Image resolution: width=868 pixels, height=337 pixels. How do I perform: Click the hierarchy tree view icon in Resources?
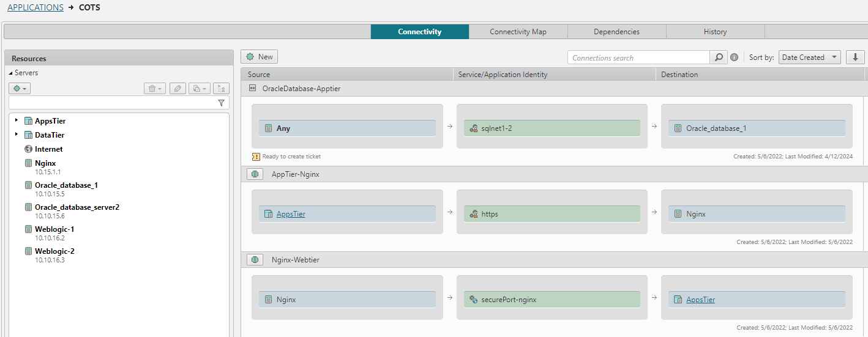[x=221, y=89]
